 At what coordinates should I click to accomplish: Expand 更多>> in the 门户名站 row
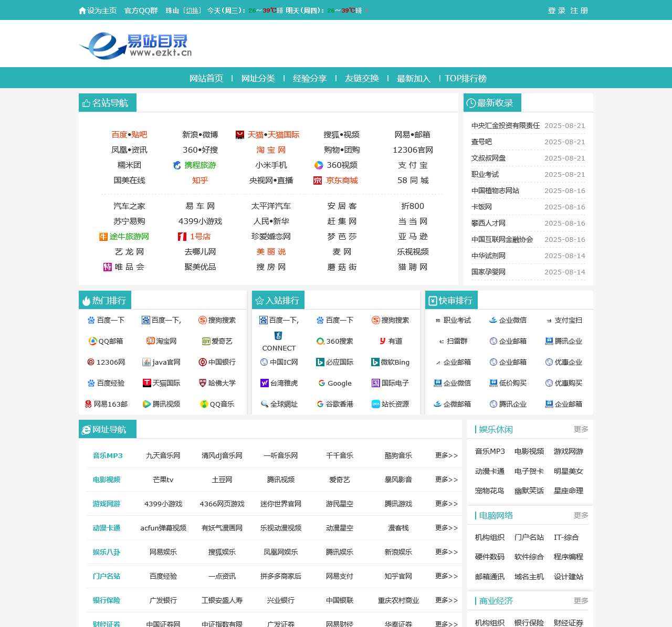coord(446,576)
